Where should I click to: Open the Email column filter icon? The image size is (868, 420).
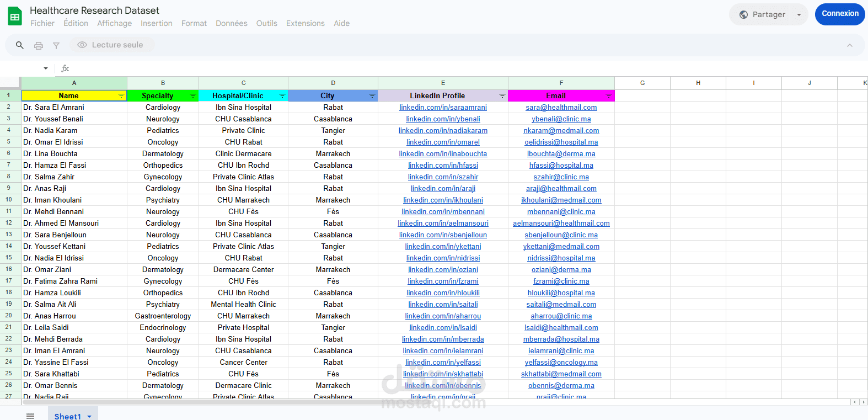coord(609,96)
